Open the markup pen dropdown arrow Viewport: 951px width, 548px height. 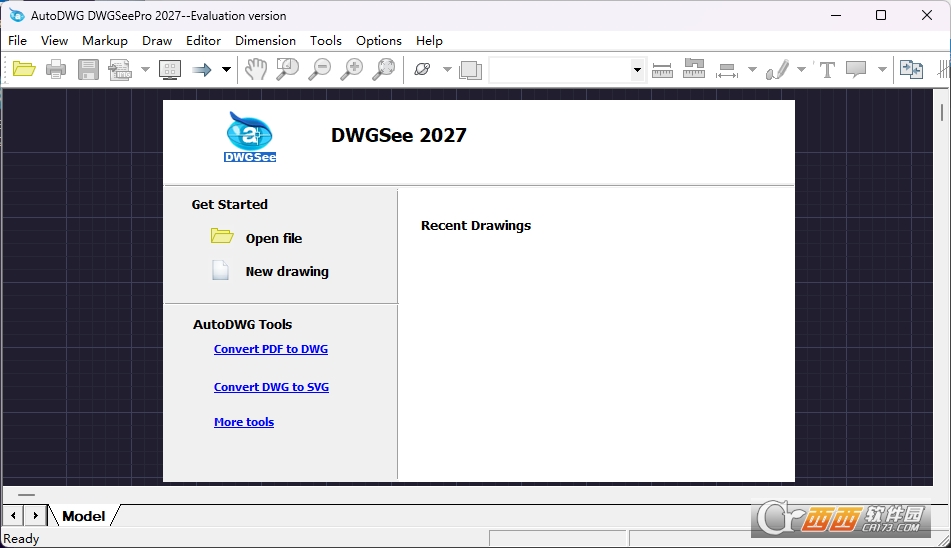[801, 69]
